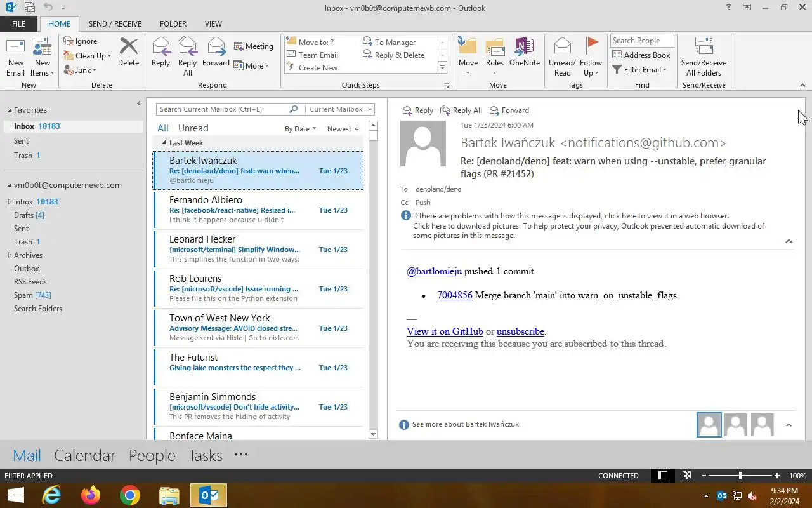Open the New Items menu

point(43,57)
